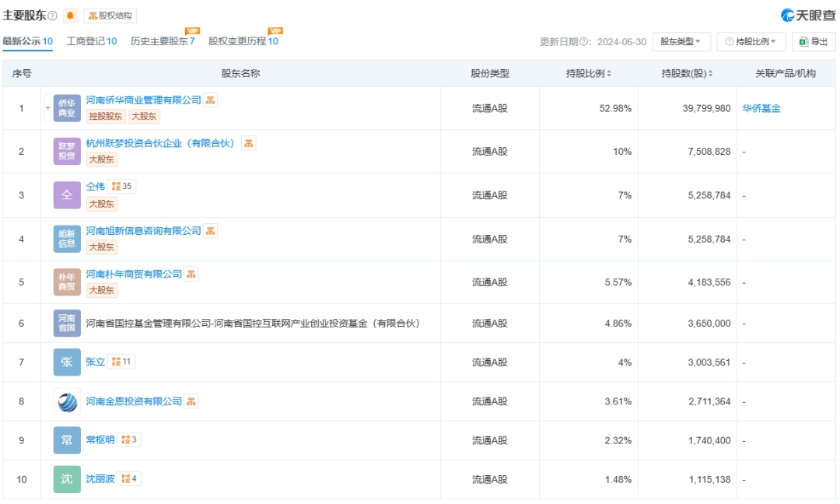Open the 持股比例 dropdown filter
The height and width of the screenshot is (504, 840).
[x=751, y=42]
